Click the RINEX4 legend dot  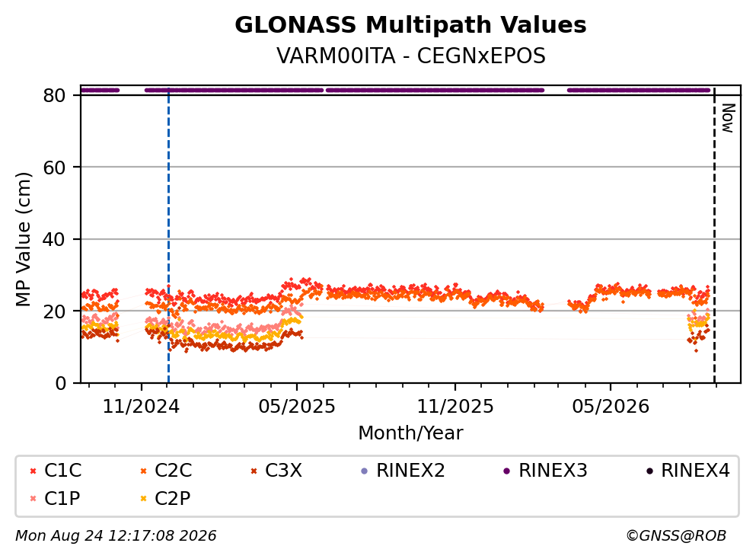649,471
